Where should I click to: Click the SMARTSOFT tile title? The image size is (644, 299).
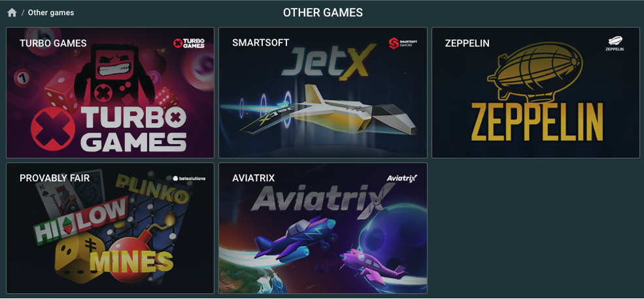coord(260,43)
